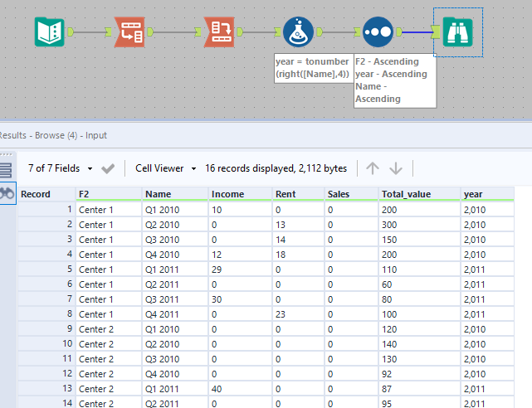Open the '7 of 7 Fields' dropdown

click(x=60, y=168)
